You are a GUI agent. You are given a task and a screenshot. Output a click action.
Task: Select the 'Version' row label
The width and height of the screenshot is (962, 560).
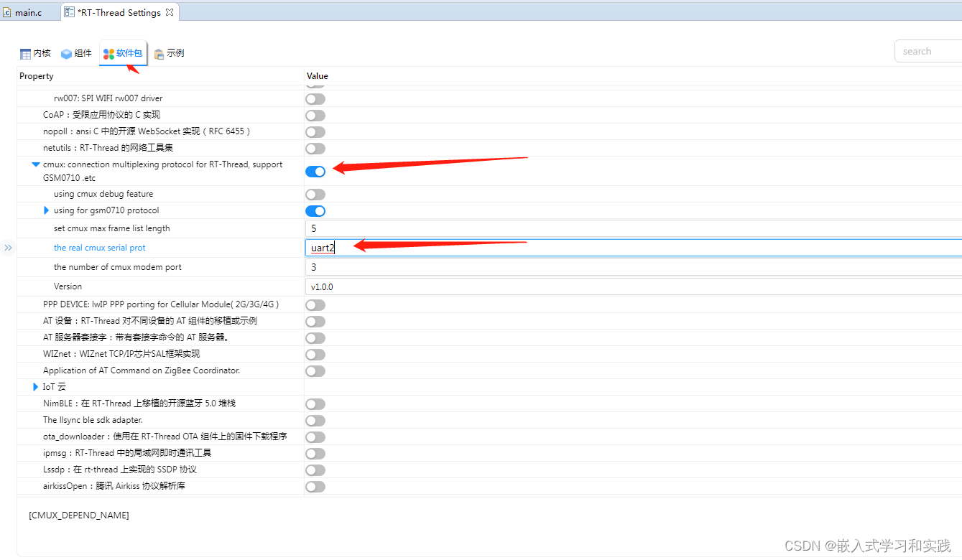[68, 286]
